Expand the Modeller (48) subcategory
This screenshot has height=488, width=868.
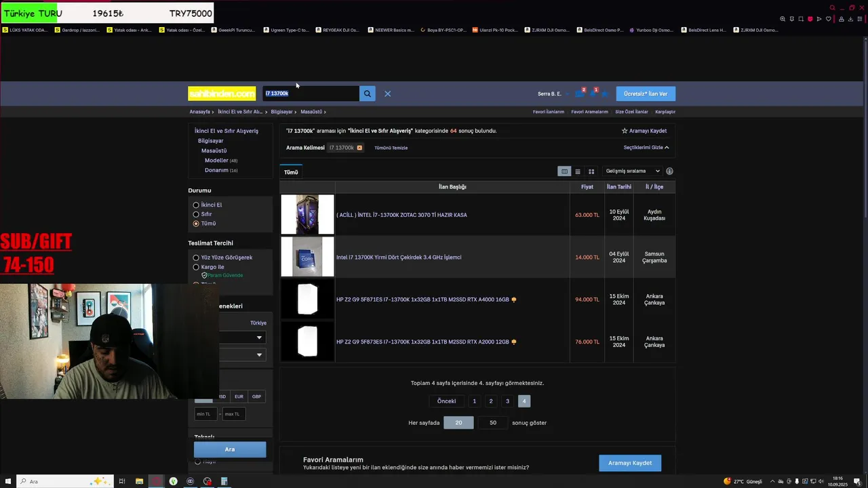pyautogui.click(x=221, y=161)
